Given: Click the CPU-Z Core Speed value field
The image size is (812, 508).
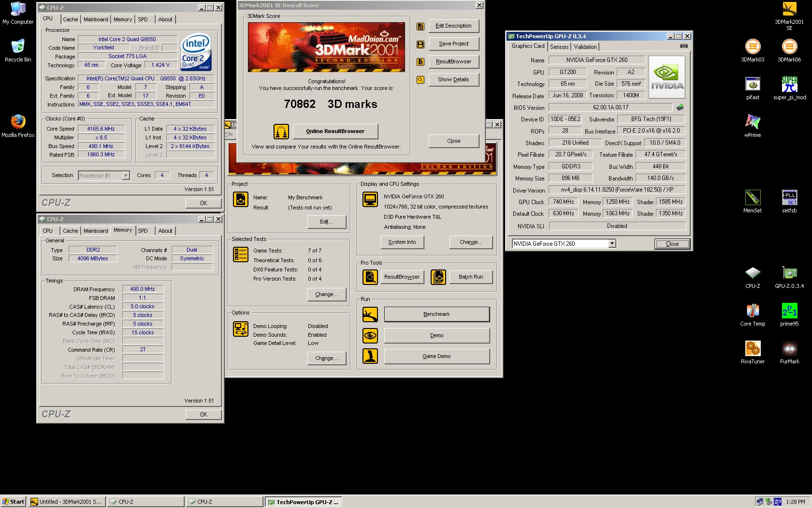Looking at the screenshot, I should [101, 129].
